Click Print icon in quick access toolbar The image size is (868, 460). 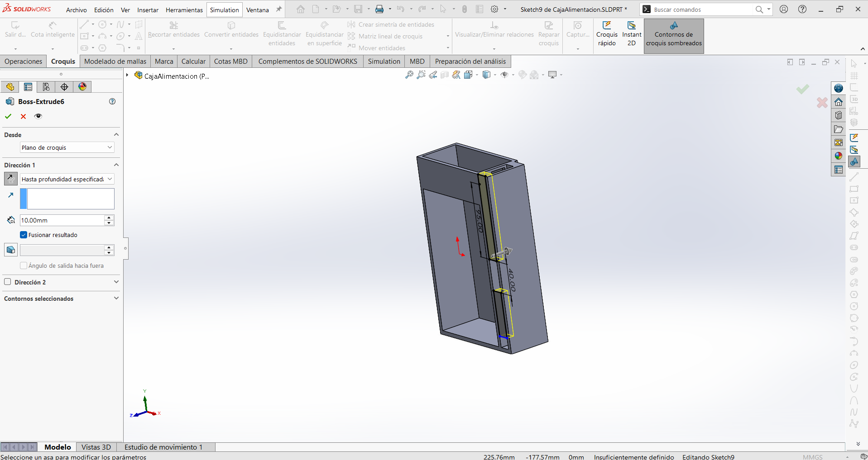coord(379,9)
